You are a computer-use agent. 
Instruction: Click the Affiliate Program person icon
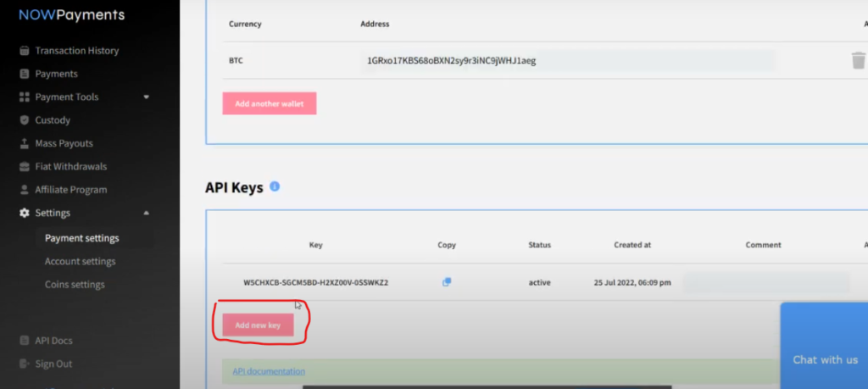coord(25,190)
